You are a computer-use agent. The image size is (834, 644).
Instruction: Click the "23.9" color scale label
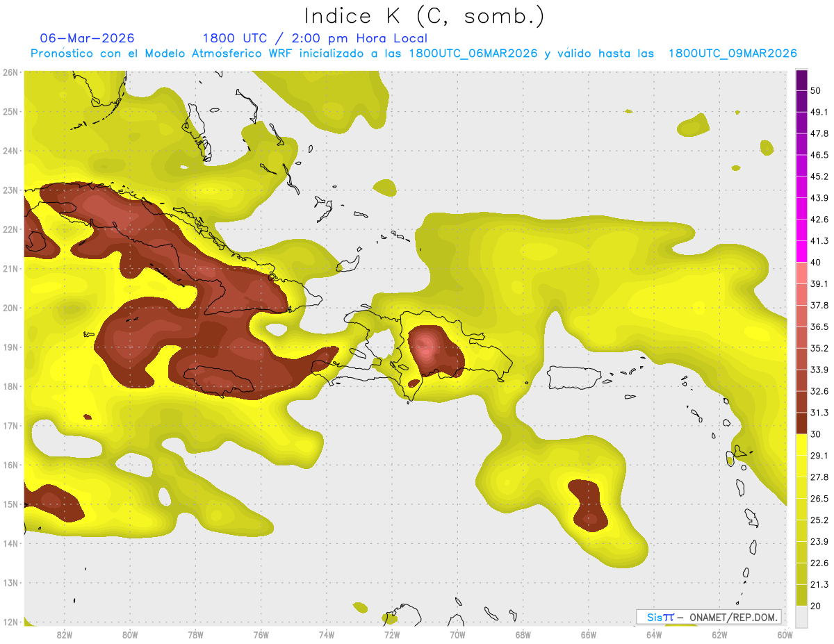[819, 542]
